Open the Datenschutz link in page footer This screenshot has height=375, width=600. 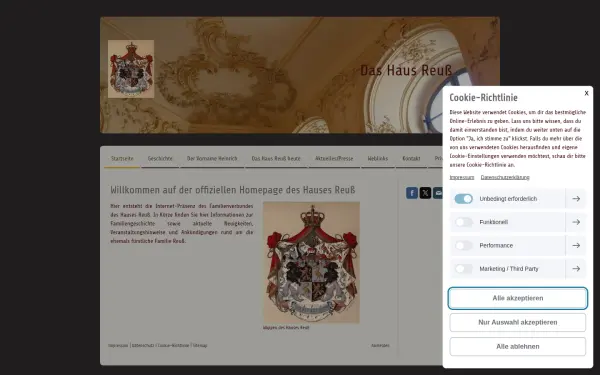[143, 346]
